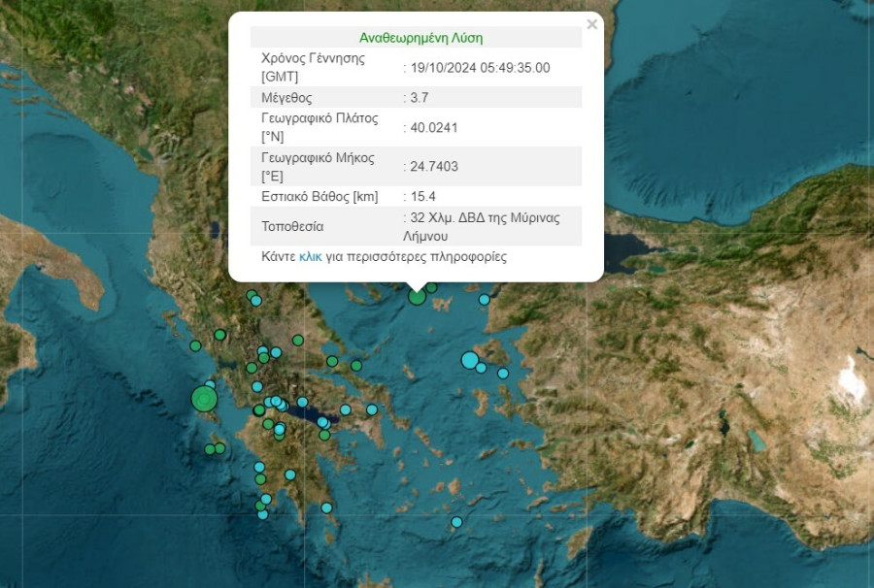Click the Γεωγραφικό Μήκος longitude value
Viewport: 874px width, 588px height.
[x=434, y=167]
